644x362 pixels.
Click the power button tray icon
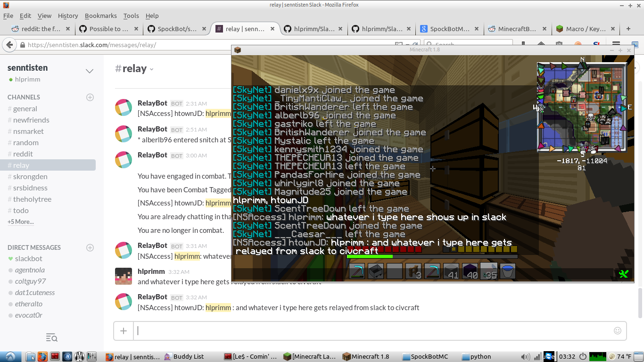tap(583, 356)
